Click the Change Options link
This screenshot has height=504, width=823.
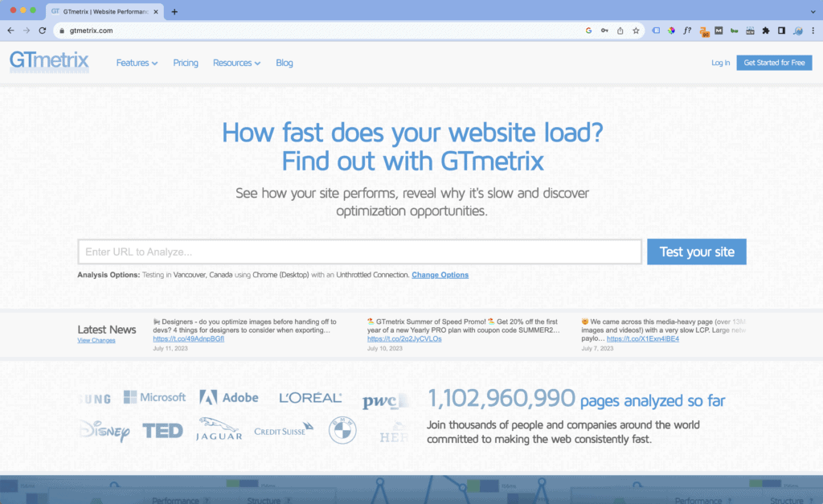coord(440,275)
